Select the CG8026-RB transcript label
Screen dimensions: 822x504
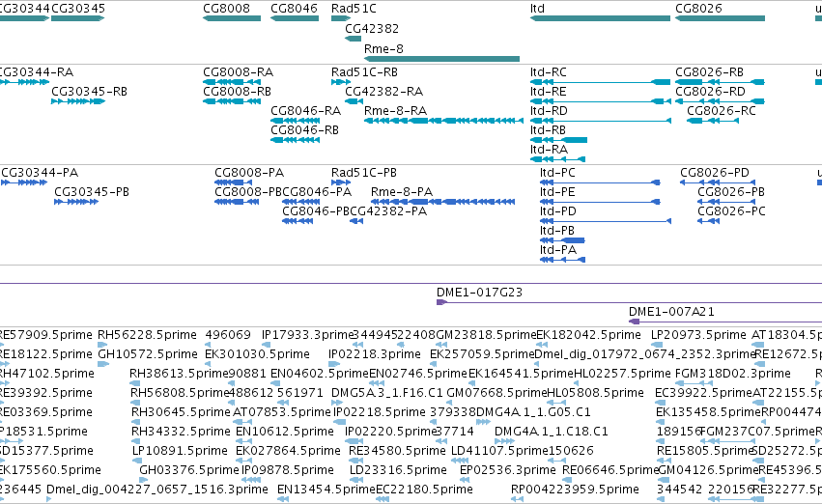tap(709, 71)
